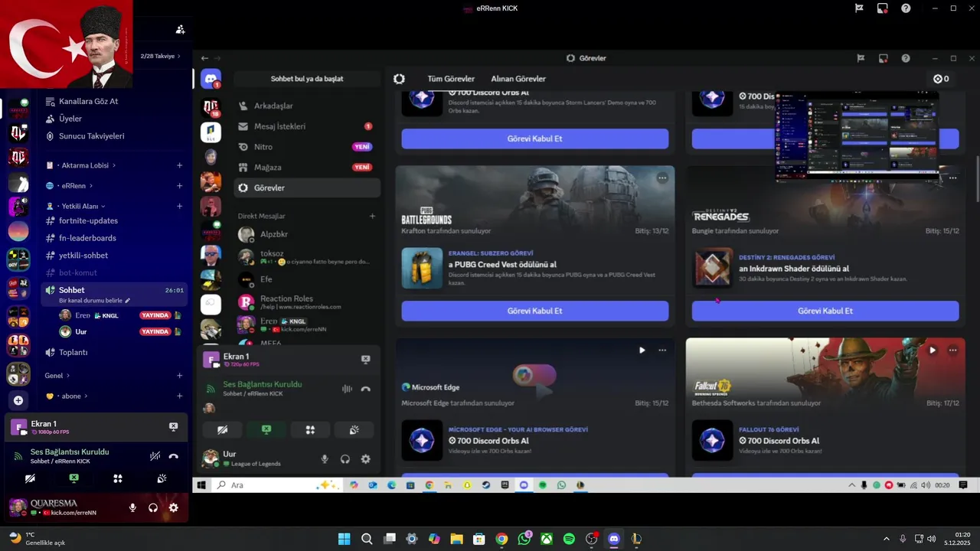Image resolution: width=980 pixels, height=551 pixels.
Task: Accept PUBG Creed Vest quest
Action: (x=534, y=311)
